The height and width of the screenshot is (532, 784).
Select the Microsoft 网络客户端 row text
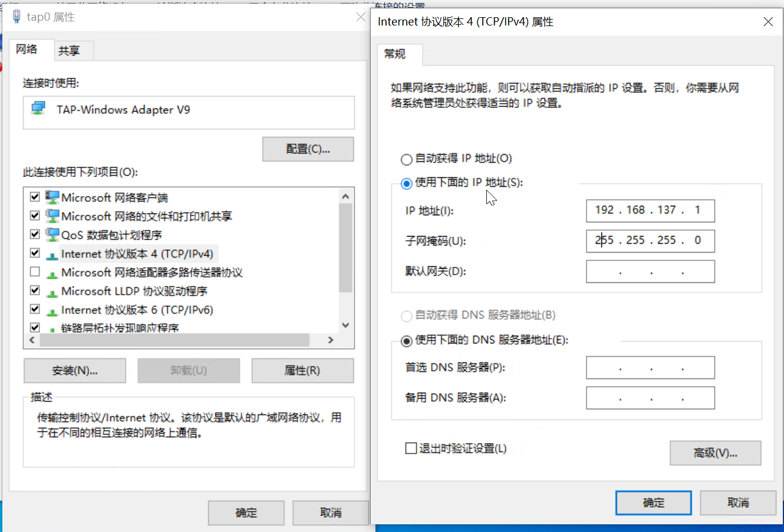[114, 197]
